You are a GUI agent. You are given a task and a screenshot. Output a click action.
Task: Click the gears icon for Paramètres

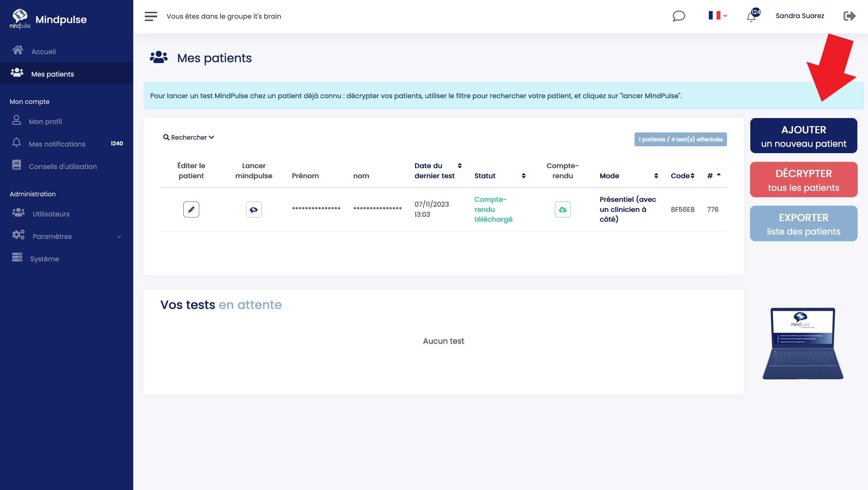coord(18,235)
